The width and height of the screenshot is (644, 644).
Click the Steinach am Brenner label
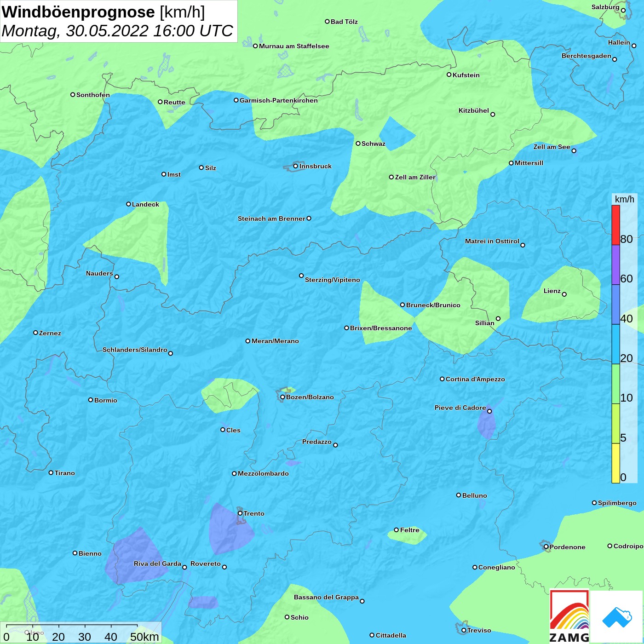[271, 218]
